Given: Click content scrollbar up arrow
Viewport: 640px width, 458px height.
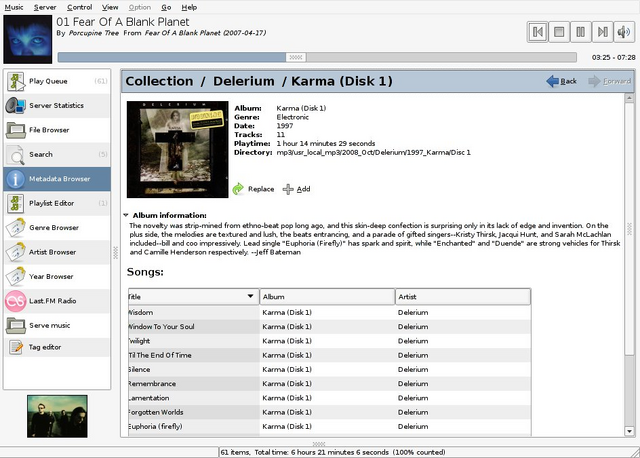Looking at the screenshot, I should click(x=629, y=98).
